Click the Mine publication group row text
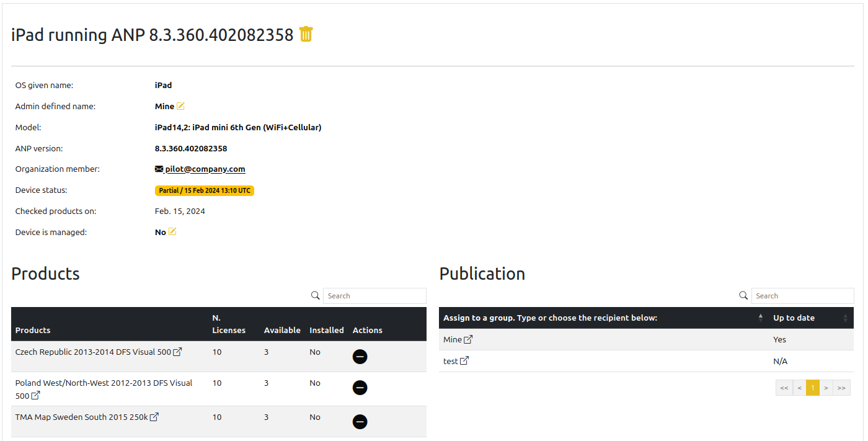The height and width of the screenshot is (441, 868). click(x=453, y=339)
